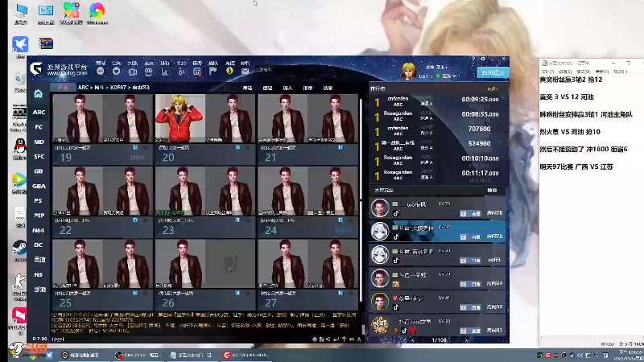Select PSP platform in sidebar

[x=39, y=216]
